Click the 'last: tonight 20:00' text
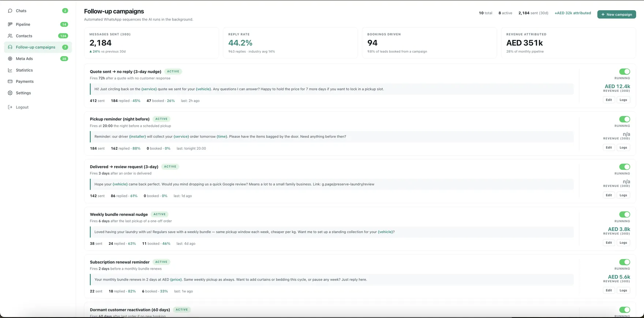The height and width of the screenshot is (318, 644). coord(191,148)
